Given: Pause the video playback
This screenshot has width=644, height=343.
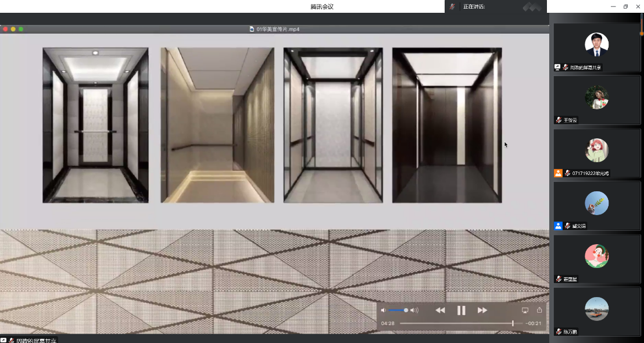Looking at the screenshot, I should (461, 310).
